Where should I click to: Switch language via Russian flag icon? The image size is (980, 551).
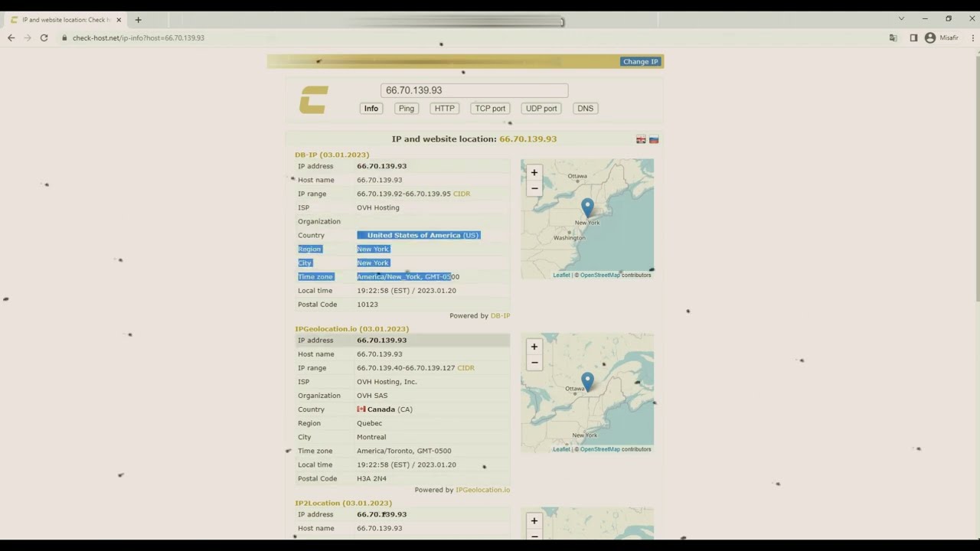point(654,139)
